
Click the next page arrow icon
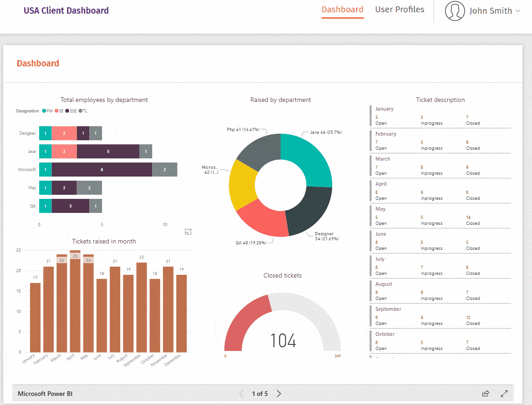(x=278, y=394)
